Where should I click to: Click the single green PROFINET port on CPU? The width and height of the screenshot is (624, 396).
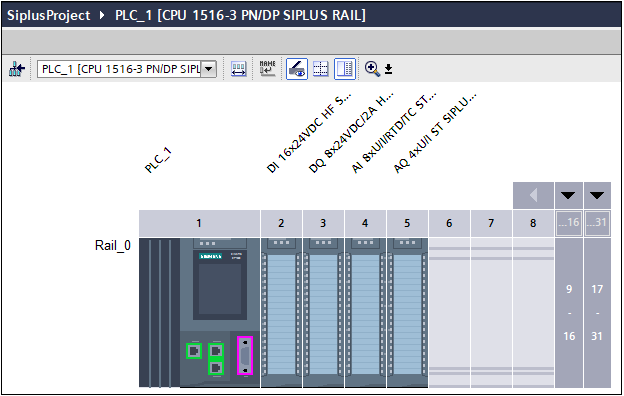pos(194,351)
